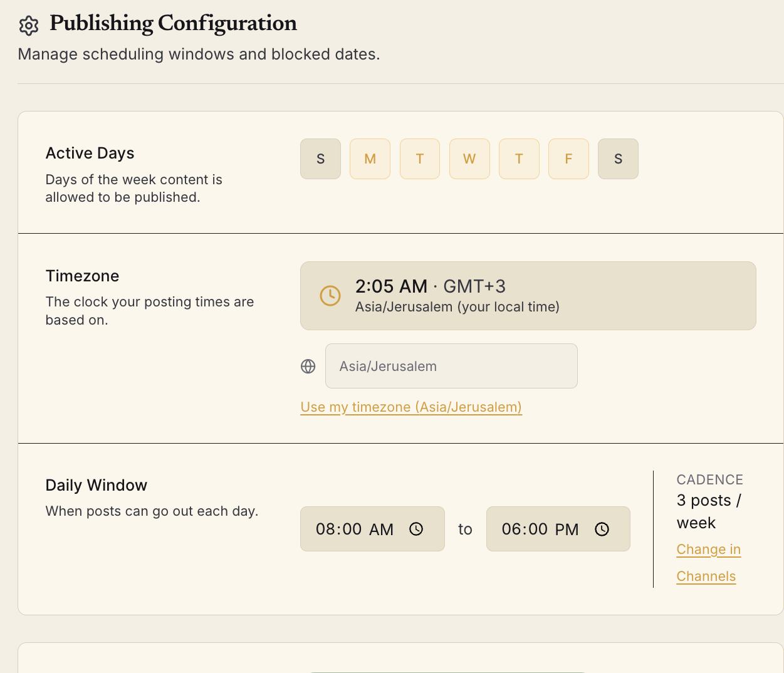The height and width of the screenshot is (673, 784).
Task: Click the settings gear icon beside Publishing Configuration
Action: point(29,26)
